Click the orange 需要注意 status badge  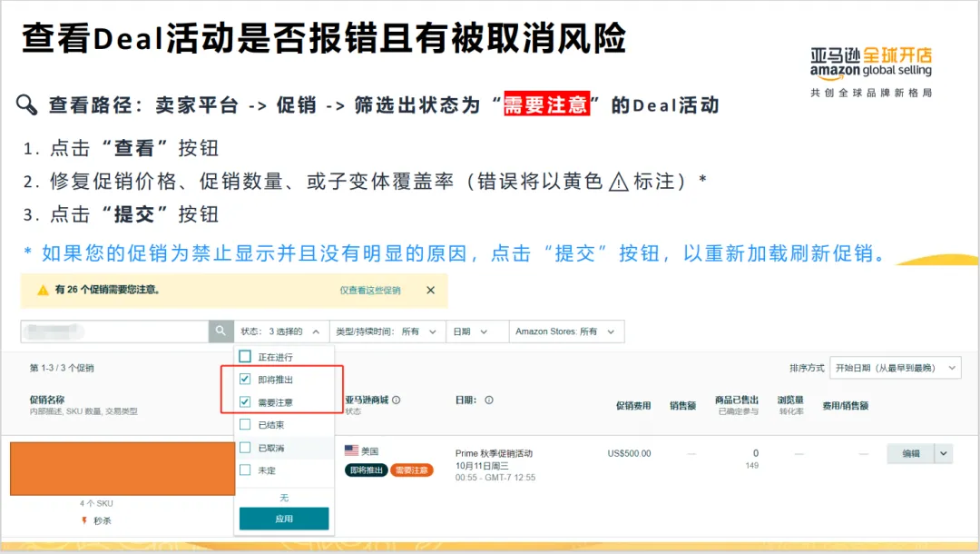click(x=411, y=470)
